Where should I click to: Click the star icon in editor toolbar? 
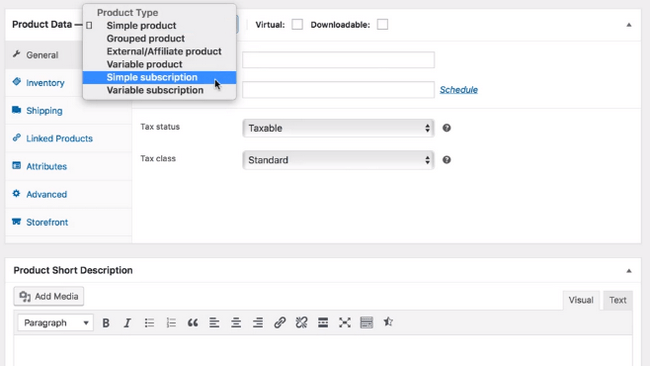click(388, 322)
